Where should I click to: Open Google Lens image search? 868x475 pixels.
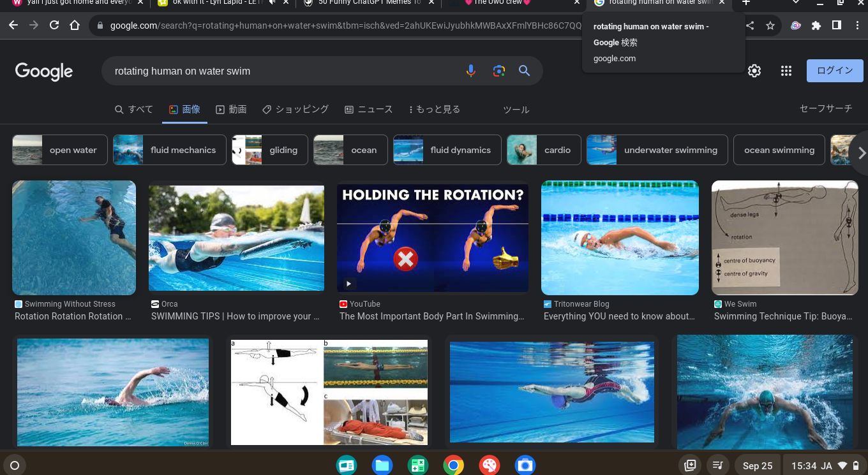(x=498, y=71)
